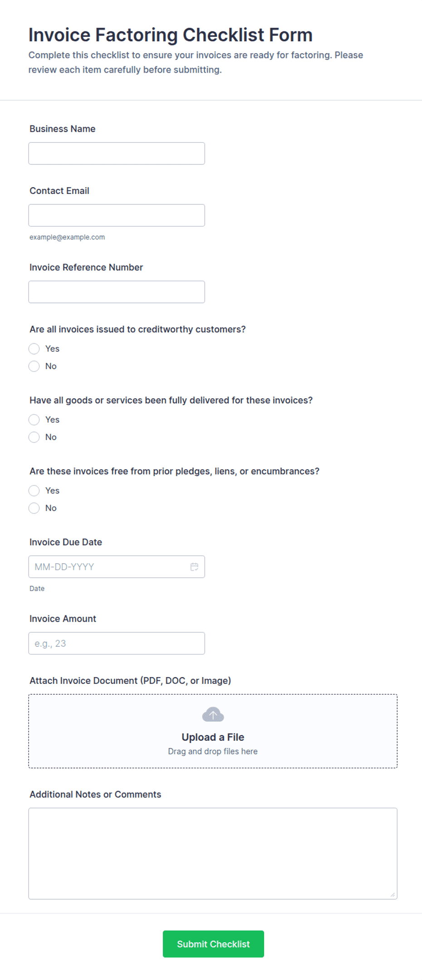Grab the textarea resize handle corner

tap(393, 895)
